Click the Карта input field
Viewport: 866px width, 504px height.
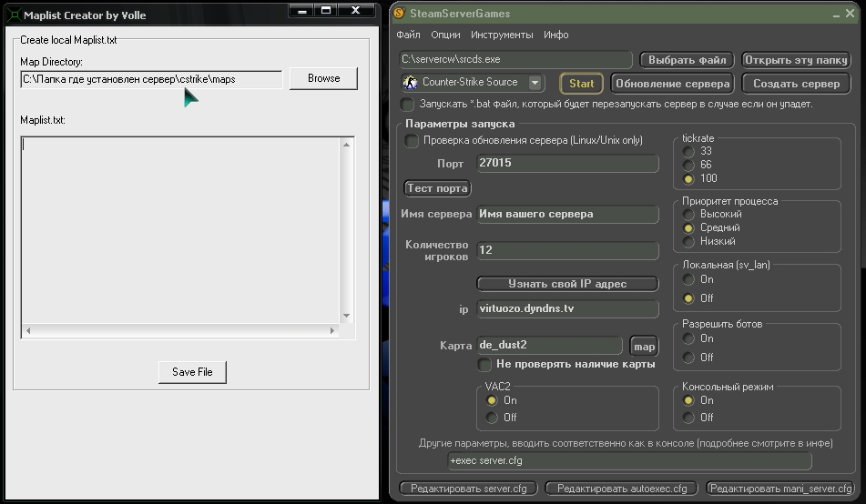pyautogui.click(x=549, y=346)
